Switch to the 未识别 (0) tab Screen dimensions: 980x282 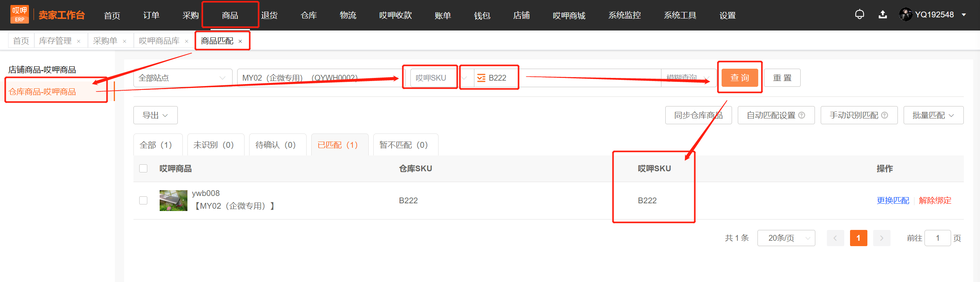click(x=214, y=145)
